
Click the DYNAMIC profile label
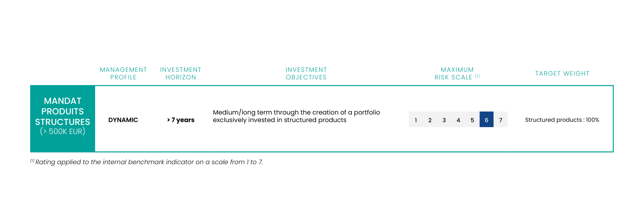click(123, 120)
